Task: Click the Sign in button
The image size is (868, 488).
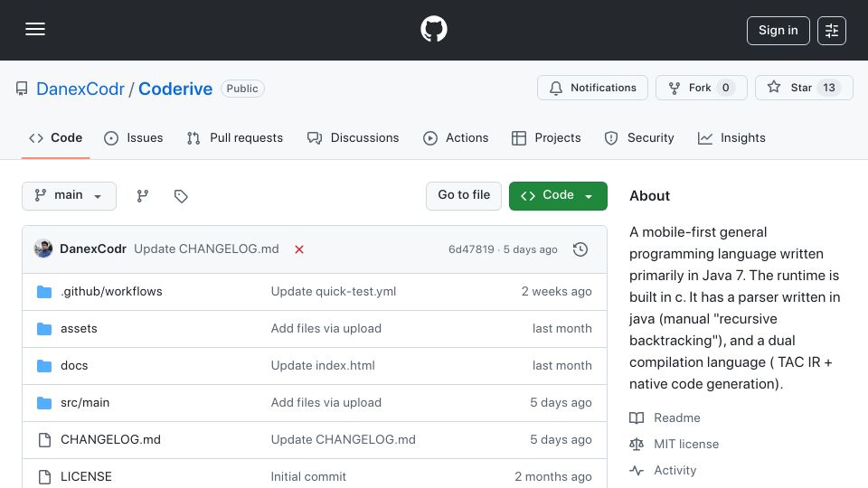Action: [778, 31]
